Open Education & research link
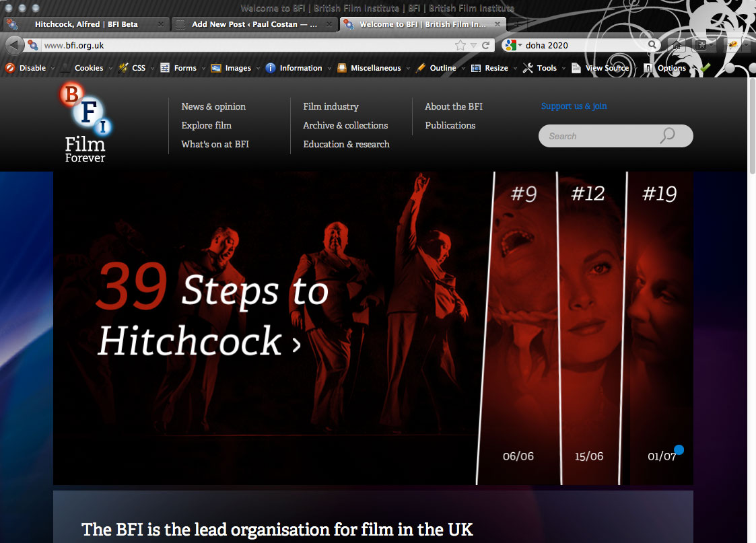 pyautogui.click(x=346, y=144)
